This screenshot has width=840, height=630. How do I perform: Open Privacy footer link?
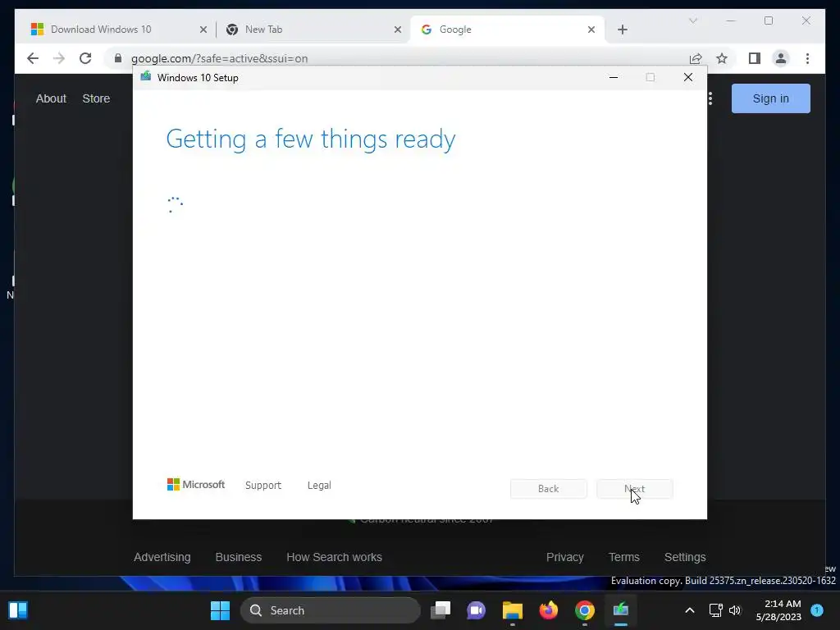point(564,557)
